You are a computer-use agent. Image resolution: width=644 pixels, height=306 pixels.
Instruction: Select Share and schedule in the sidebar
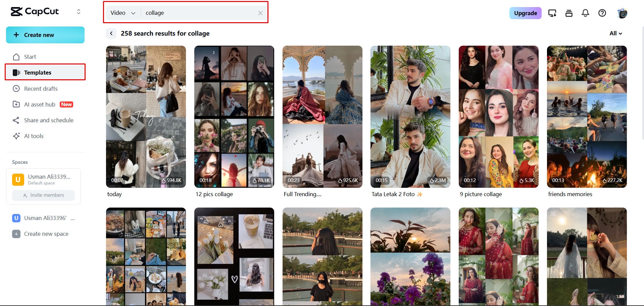(49, 120)
